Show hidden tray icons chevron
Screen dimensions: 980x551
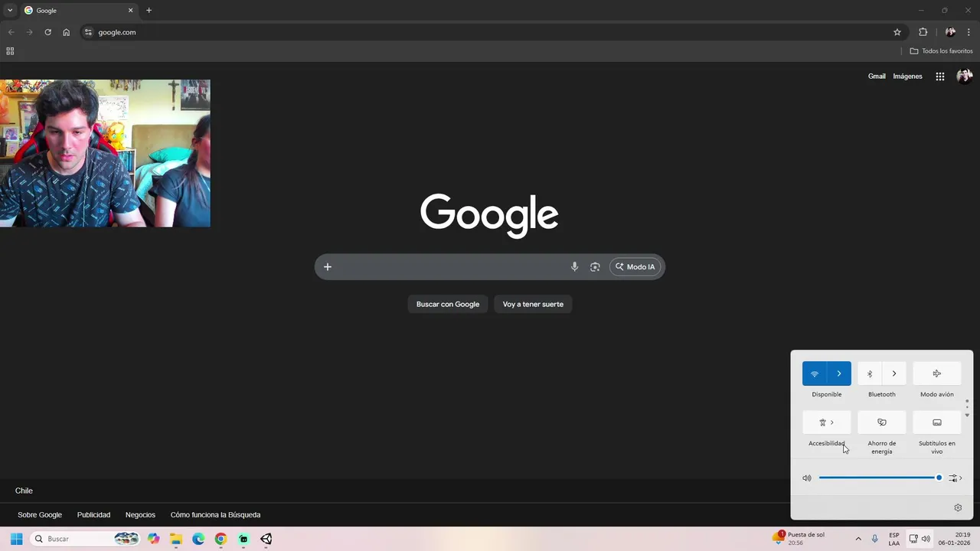click(858, 539)
